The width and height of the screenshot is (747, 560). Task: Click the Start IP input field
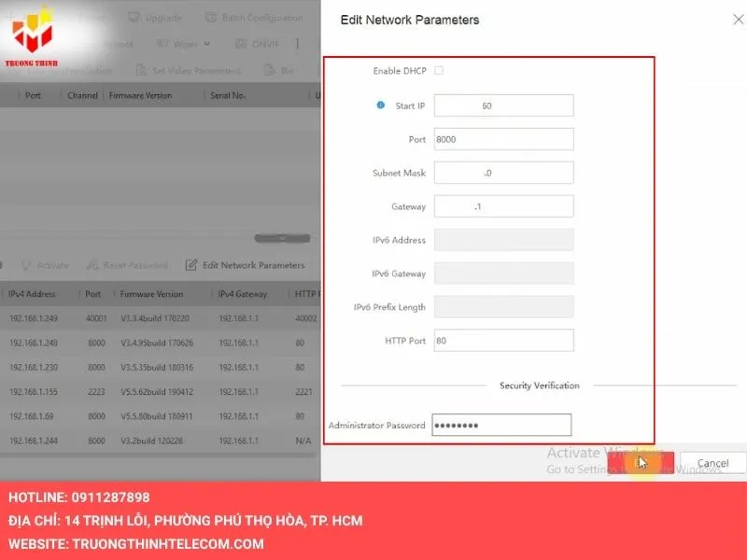click(503, 106)
